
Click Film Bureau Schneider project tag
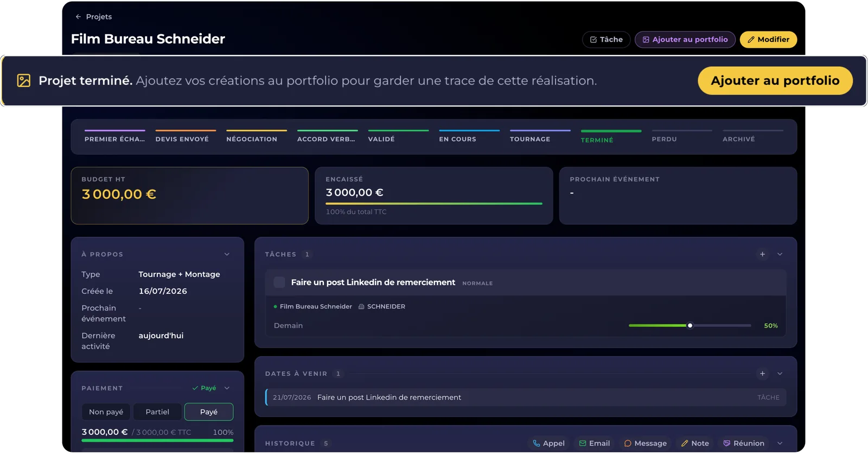(313, 307)
